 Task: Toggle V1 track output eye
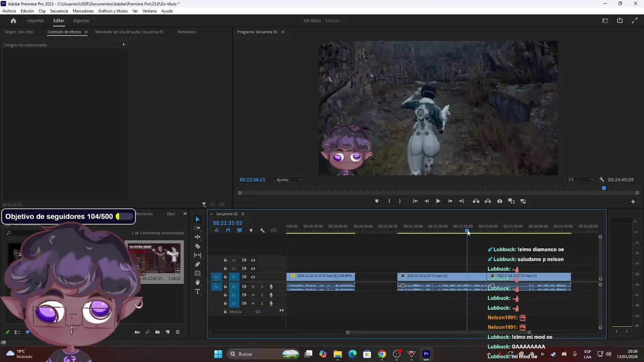(253, 277)
